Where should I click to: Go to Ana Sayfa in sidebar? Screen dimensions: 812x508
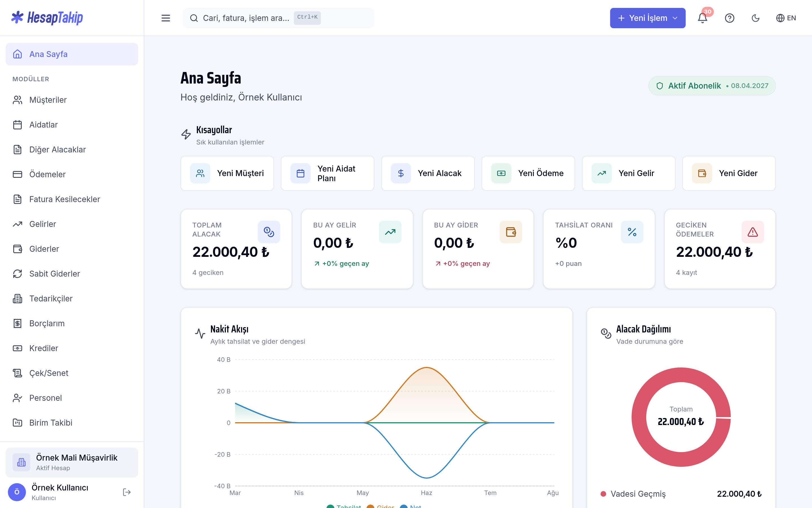point(72,54)
